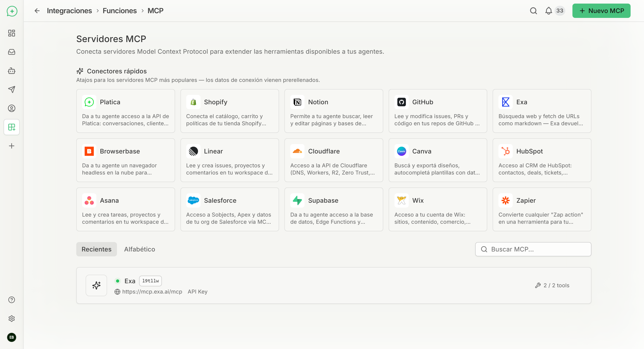Click the API Key label on Exa row
The height and width of the screenshot is (349, 644).
tap(197, 292)
